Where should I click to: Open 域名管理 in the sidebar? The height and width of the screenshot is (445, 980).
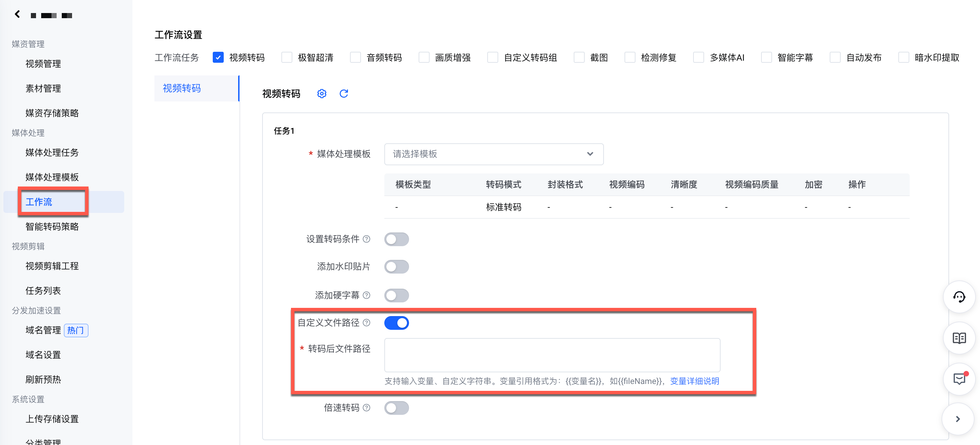[x=43, y=330]
